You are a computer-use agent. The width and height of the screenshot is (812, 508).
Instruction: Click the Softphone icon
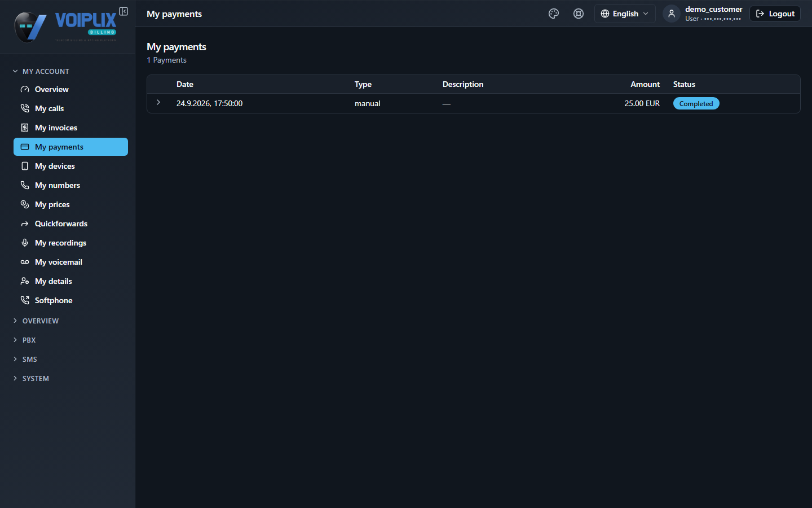tap(25, 300)
